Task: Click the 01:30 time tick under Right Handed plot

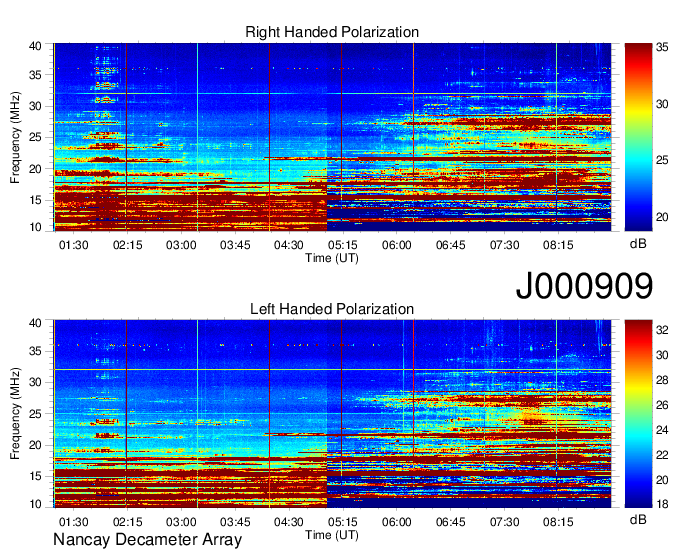Action: [x=74, y=245]
